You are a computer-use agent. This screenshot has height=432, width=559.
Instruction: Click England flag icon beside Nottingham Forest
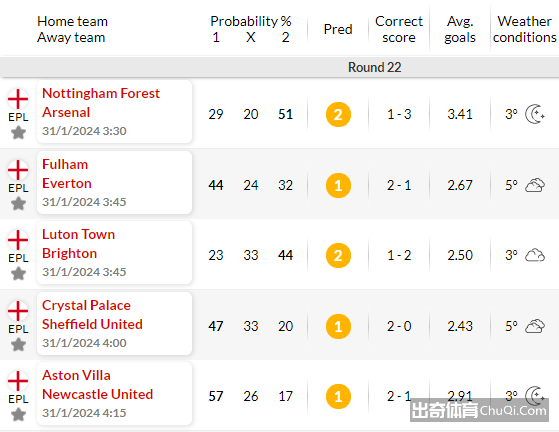(18, 99)
